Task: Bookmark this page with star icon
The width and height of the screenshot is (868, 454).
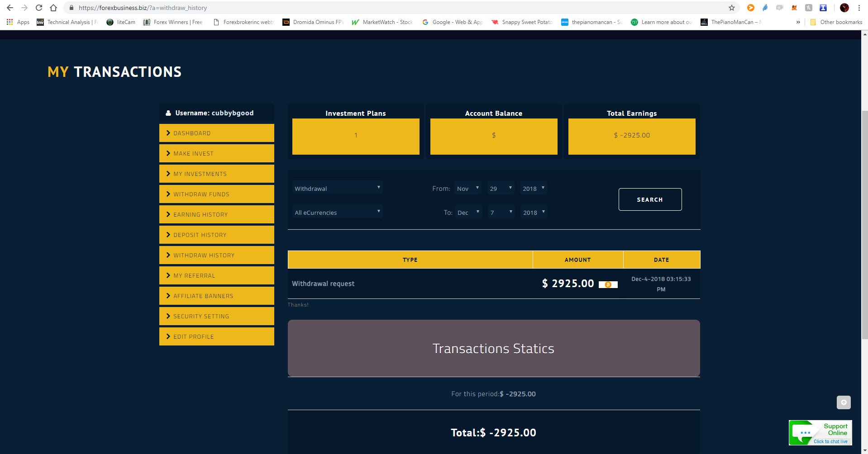Action: [x=731, y=8]
